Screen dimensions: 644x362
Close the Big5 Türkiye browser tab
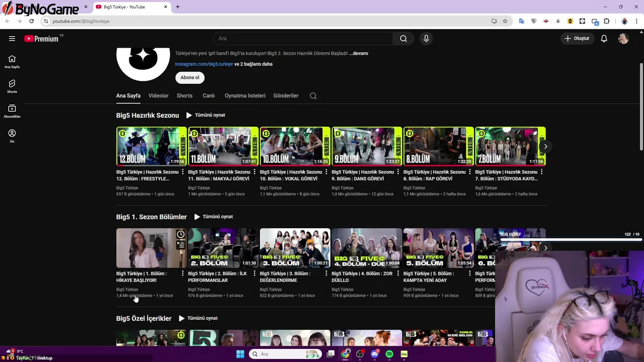click(x=166, y=7)
